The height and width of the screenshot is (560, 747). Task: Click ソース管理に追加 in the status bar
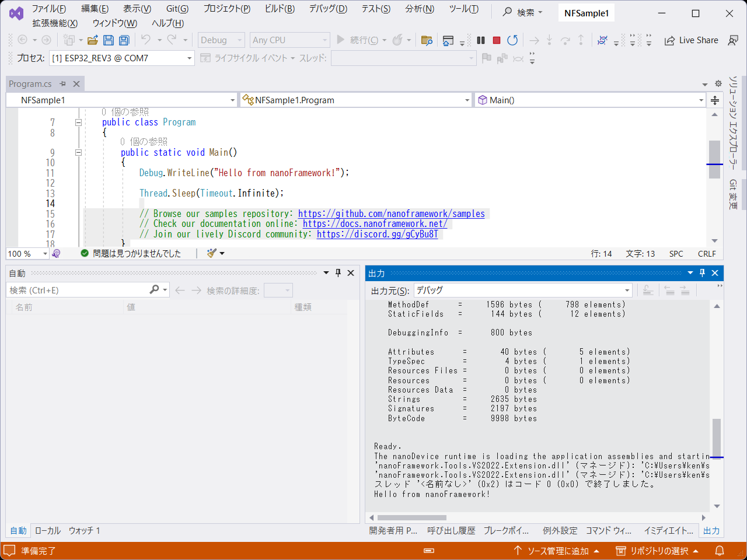(x=556, y=551)
